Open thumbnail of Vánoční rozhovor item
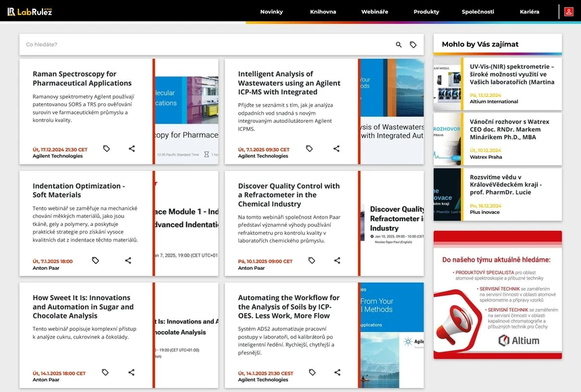The width and height of the screenshot is (581, 392). click(447, 139)
